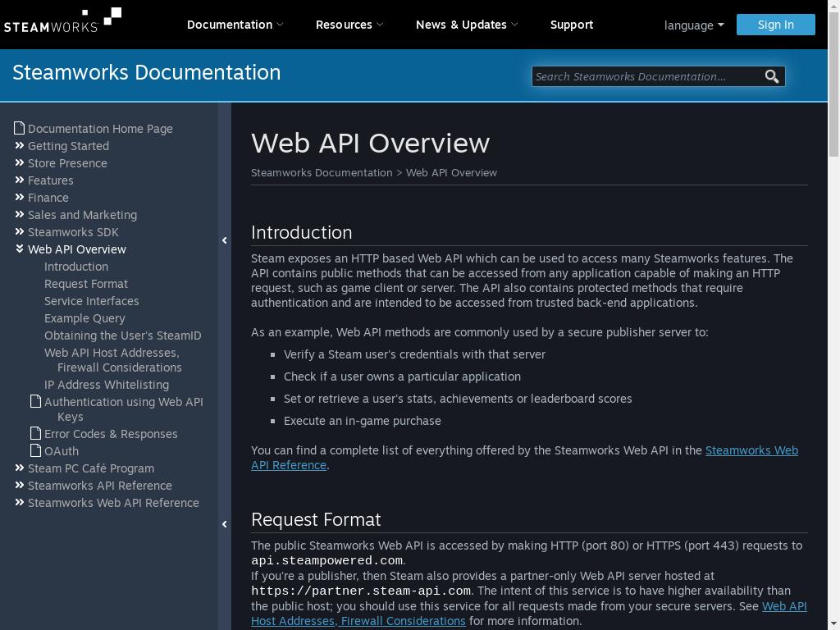Jump to Introduction in sidebar
Viewport: 840px width, 630px height.
[x=76, y=267]
